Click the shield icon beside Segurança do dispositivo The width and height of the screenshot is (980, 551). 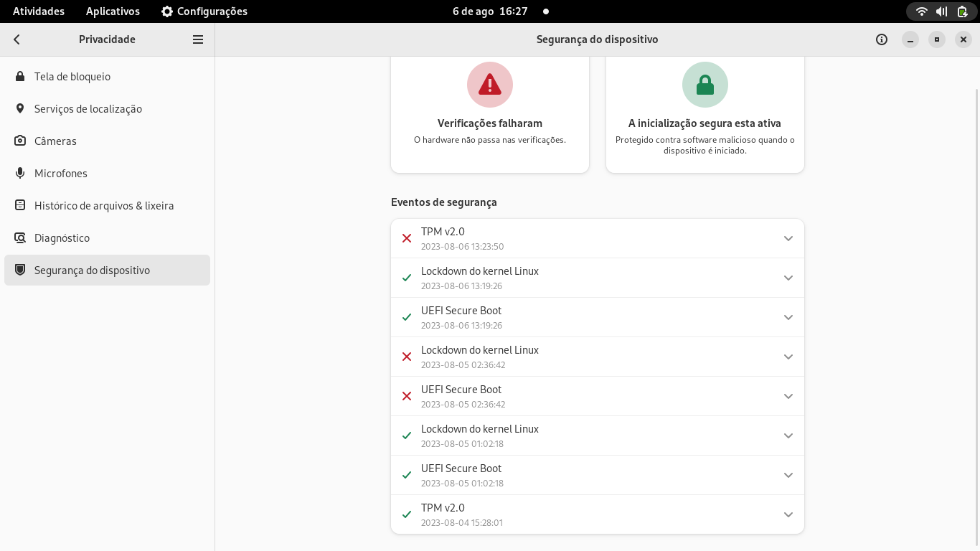click(20, 270)
